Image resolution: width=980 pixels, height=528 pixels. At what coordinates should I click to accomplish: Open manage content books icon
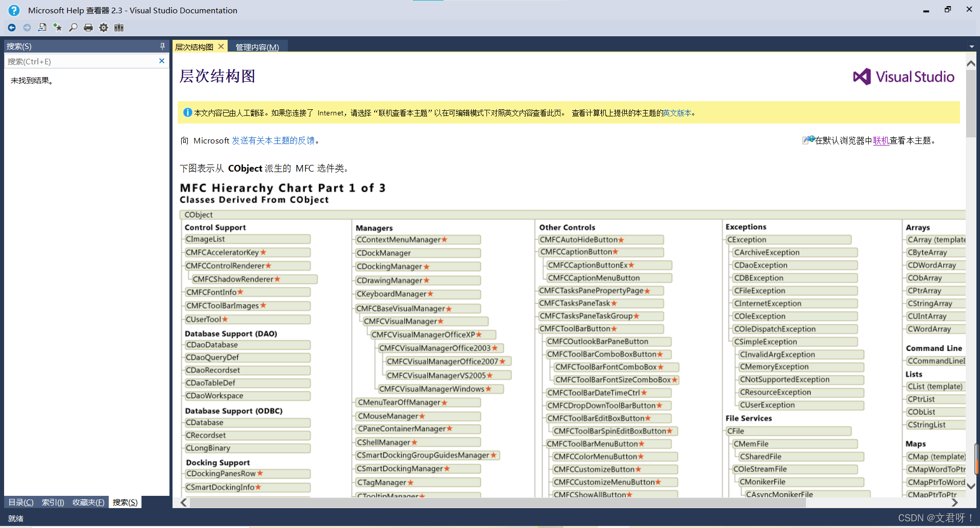point(119,28)
